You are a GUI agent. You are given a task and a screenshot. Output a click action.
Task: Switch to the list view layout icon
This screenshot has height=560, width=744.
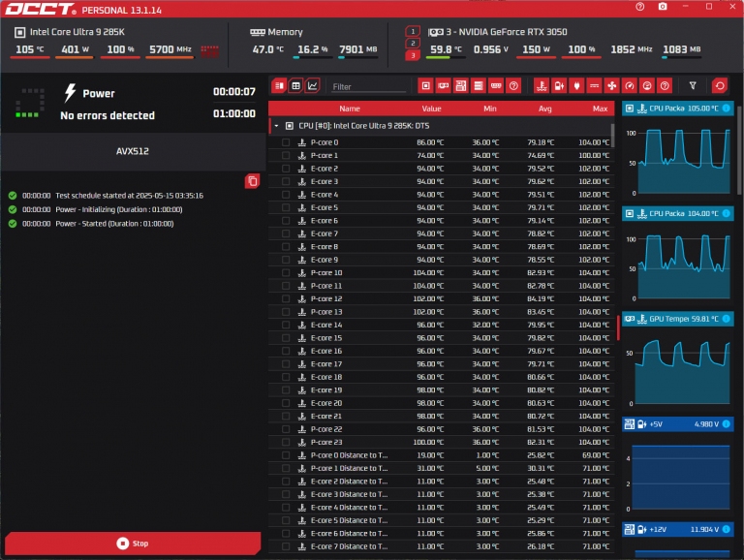tap(279, 86)
